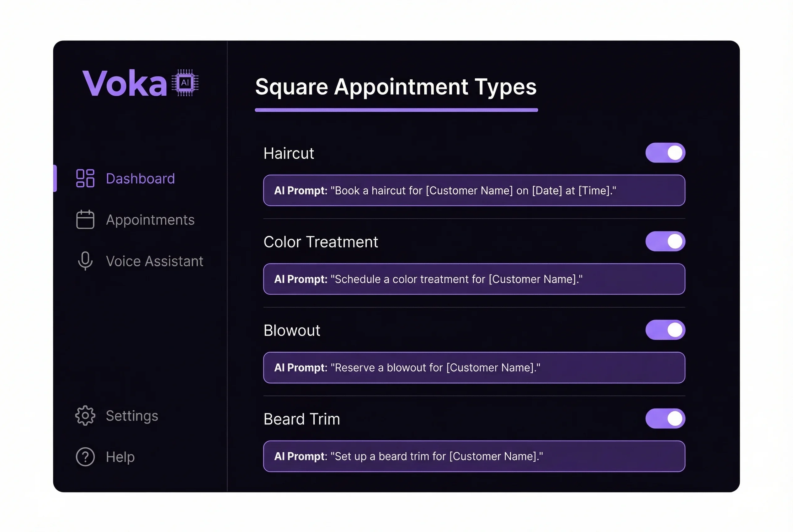The image size is (793, 532).
Task: Open the Help page link
Action: 120,457
